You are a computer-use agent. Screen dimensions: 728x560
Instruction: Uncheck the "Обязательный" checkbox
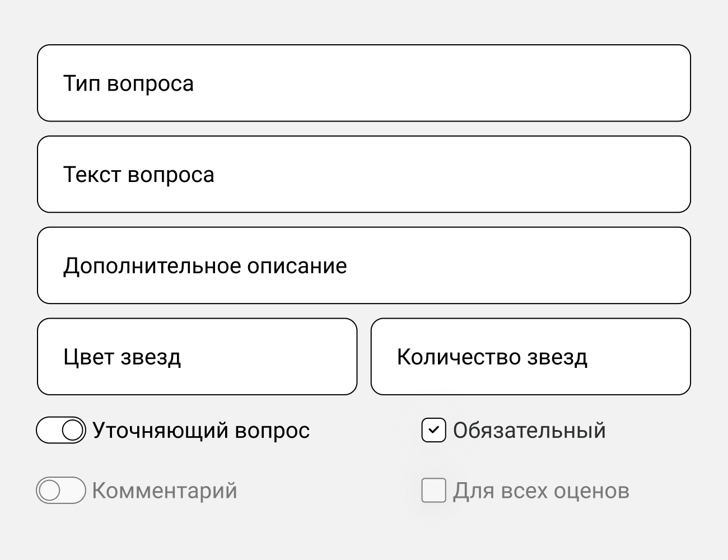[x=433, y=430]
